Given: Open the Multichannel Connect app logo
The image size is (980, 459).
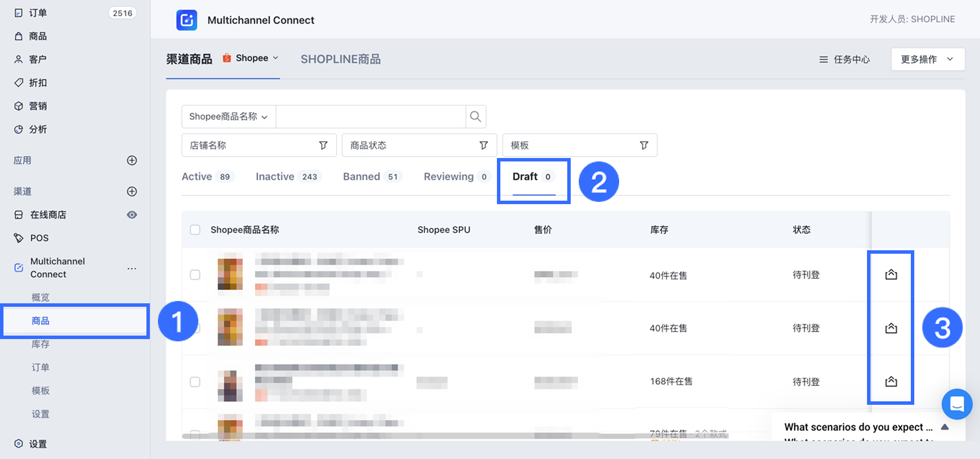Looking at the screenshot, I should tap(187, 20).
